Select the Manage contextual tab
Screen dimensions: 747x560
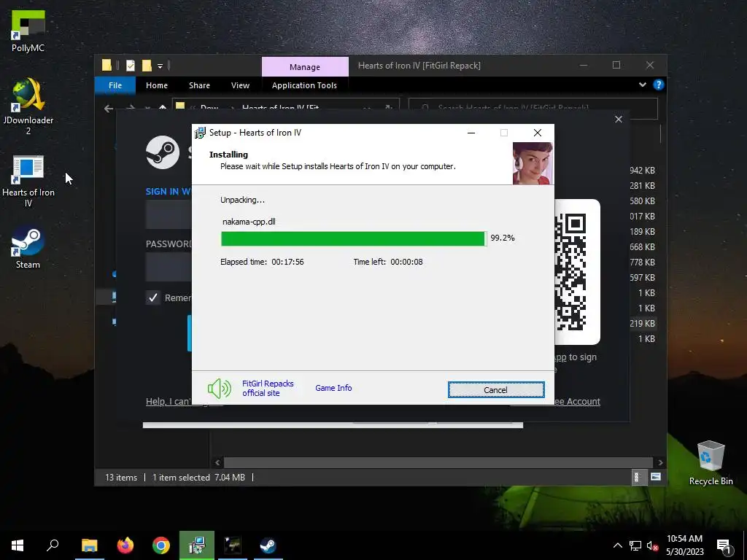pyautogui.click(x=305, y=66)
